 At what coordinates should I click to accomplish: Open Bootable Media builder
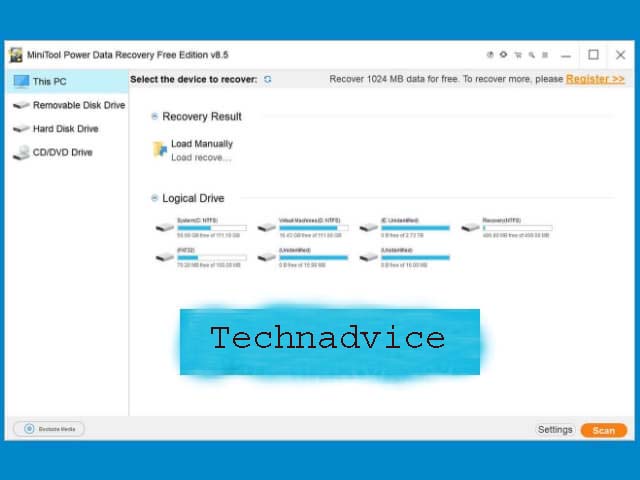(x=49, y=429)
